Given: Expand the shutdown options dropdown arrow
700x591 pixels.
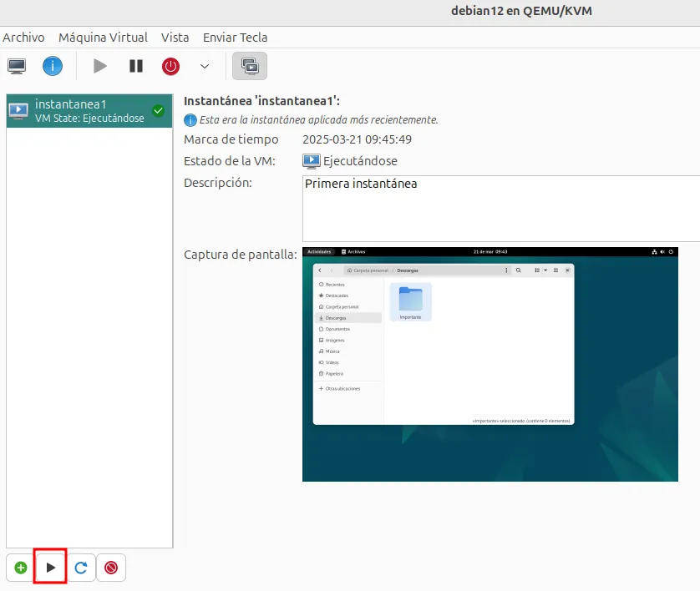Looking at the screenshot, I should pos(205,66).
